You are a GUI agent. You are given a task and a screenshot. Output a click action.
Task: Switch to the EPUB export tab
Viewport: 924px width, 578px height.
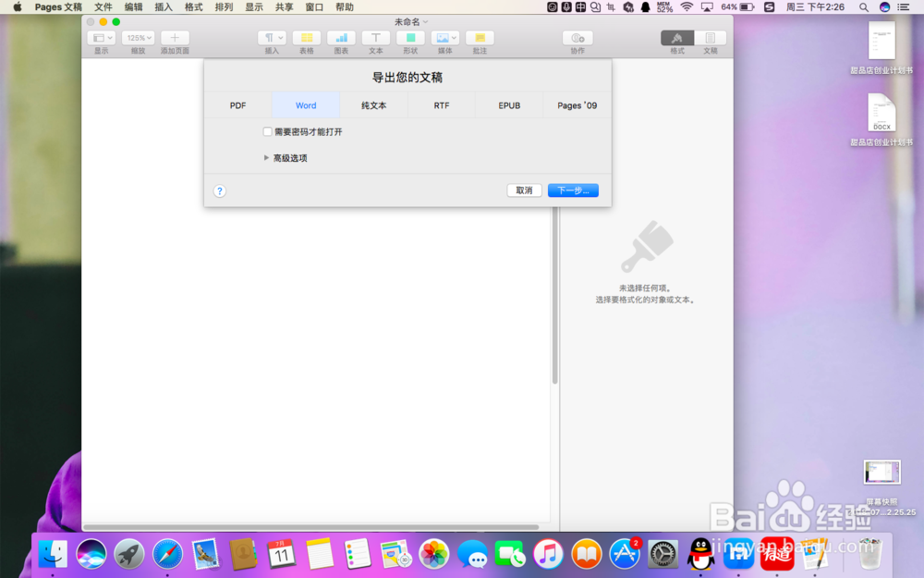click(x=509, y=105)
